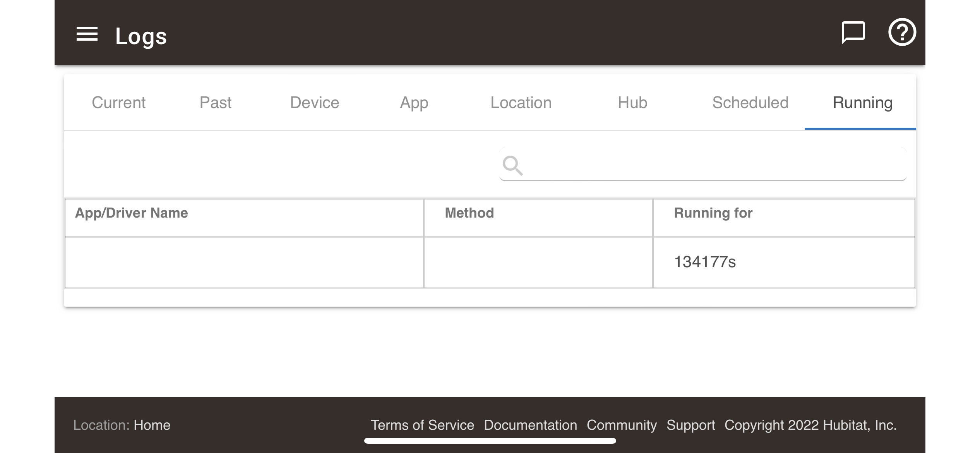This screenshot has width=980, height=453.
Task: Open the Terms of Service link
Action: [x=422, y=425]
